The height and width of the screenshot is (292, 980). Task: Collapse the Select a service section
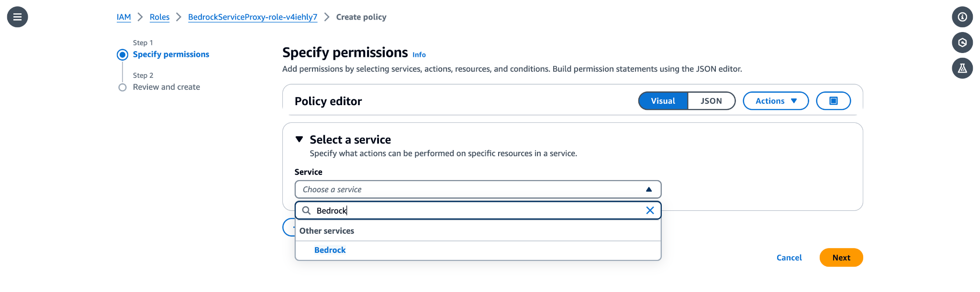coord(300,140)
